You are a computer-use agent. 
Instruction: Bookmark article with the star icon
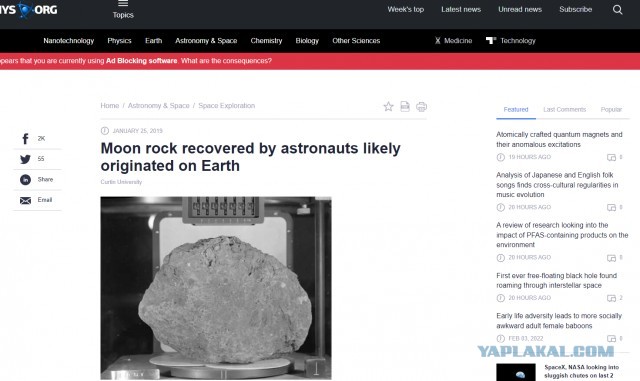(x=388, y=107)
